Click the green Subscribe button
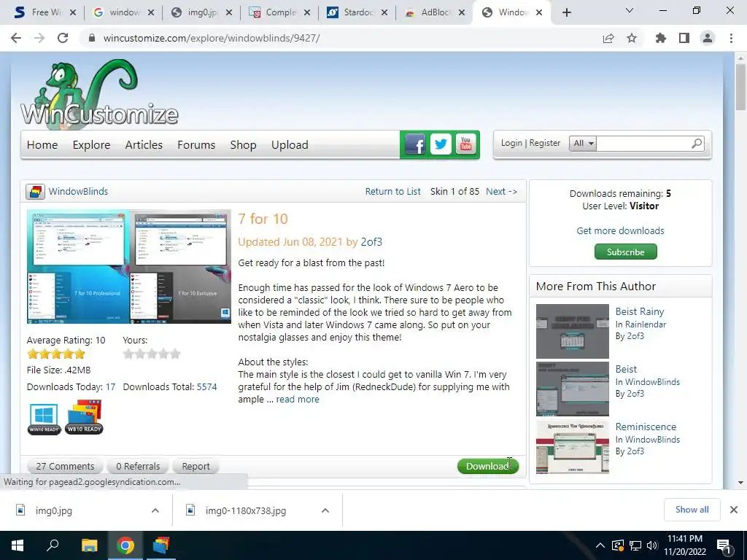Image resolution: width=747 pixels, height=560 pixels. (x=625, y=252)
